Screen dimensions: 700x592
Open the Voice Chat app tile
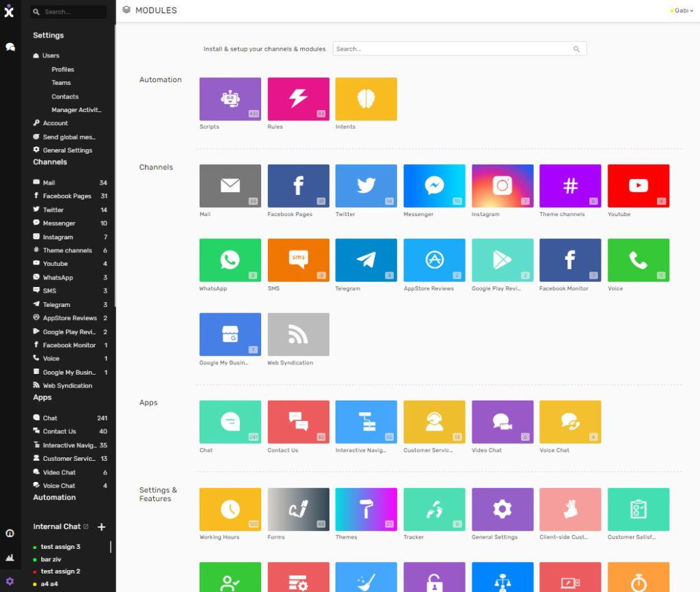tap(570, 422)
